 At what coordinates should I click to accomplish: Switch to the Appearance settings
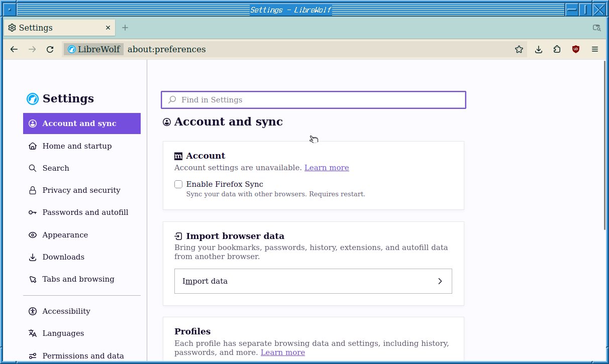(x=82, y=235)
